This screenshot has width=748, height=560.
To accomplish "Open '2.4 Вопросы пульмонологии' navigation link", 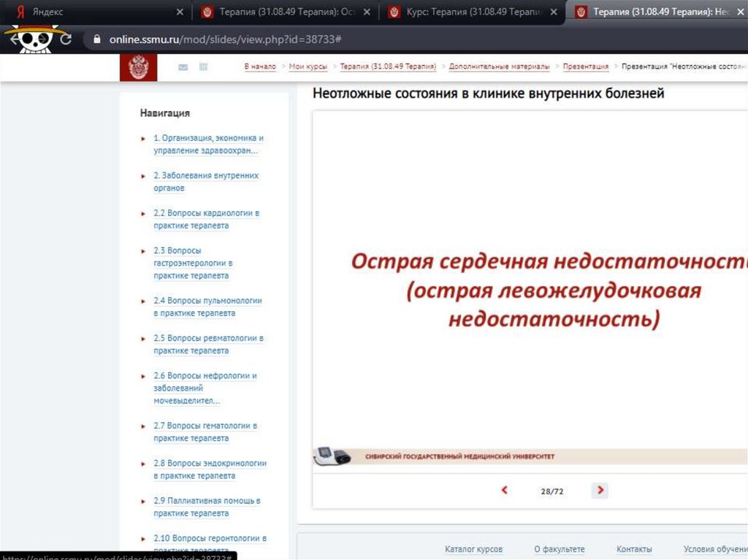I will click(x=207, y=307).
